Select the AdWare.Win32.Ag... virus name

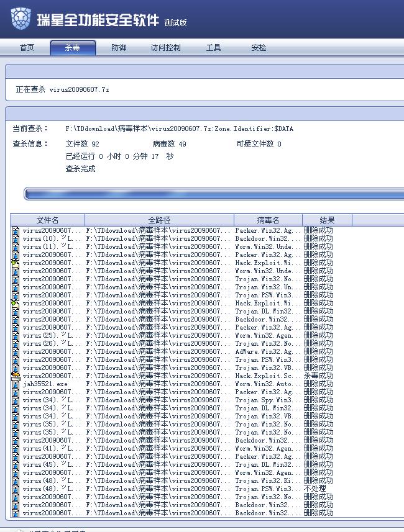(x=268, y=352)
